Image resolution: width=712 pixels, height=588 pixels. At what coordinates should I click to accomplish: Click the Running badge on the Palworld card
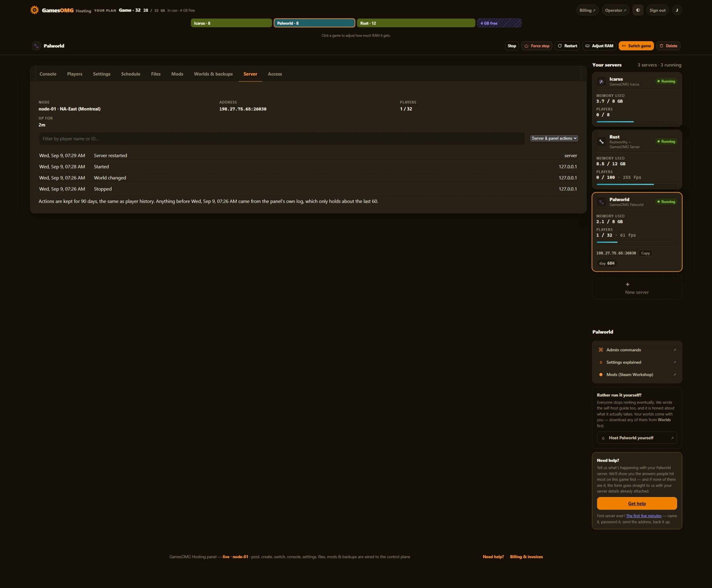(x=666, y=202)
